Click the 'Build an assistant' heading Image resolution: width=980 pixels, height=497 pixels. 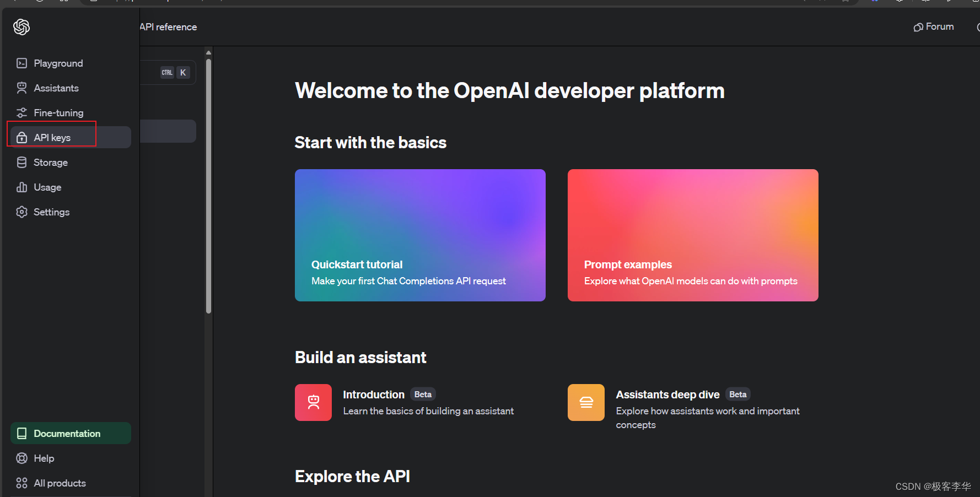pos(360,358)
